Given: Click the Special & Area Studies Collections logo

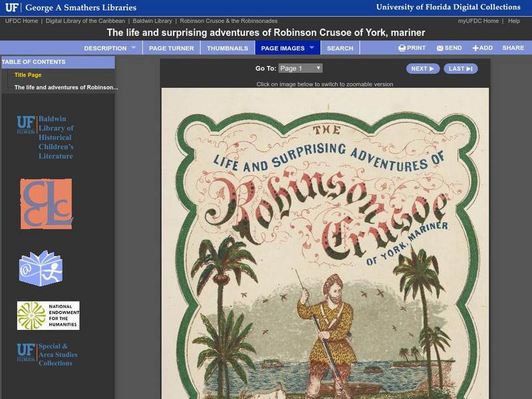Looking at the screenshot, I should coord(47,354).
